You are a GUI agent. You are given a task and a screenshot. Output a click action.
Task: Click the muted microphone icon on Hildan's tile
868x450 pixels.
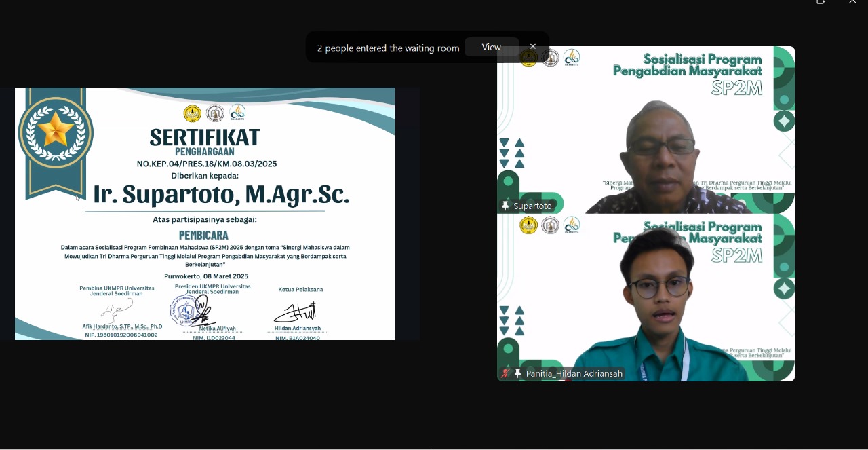click(505, 373)
